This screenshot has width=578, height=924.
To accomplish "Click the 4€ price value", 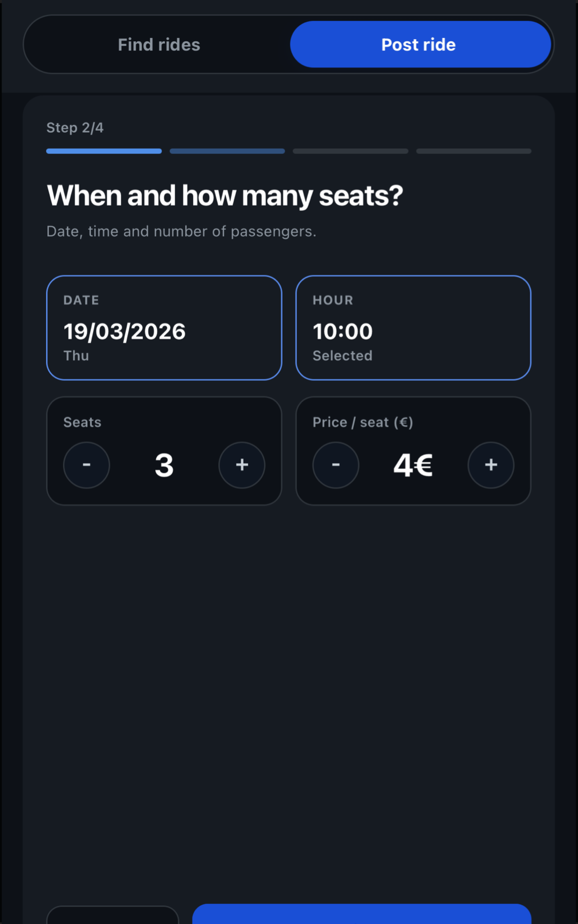I will (x=413, y=465).
